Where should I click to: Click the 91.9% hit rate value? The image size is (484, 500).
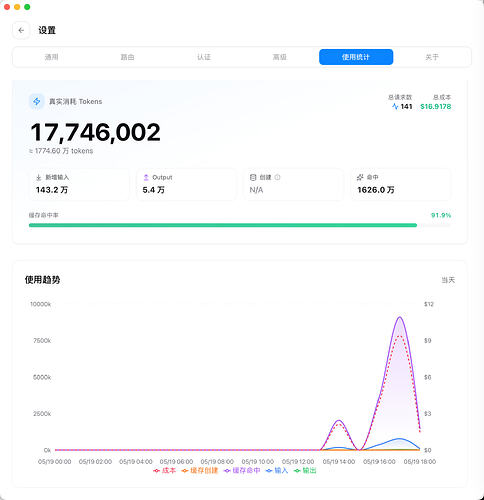pyautogui.click(x=441, y=215)
